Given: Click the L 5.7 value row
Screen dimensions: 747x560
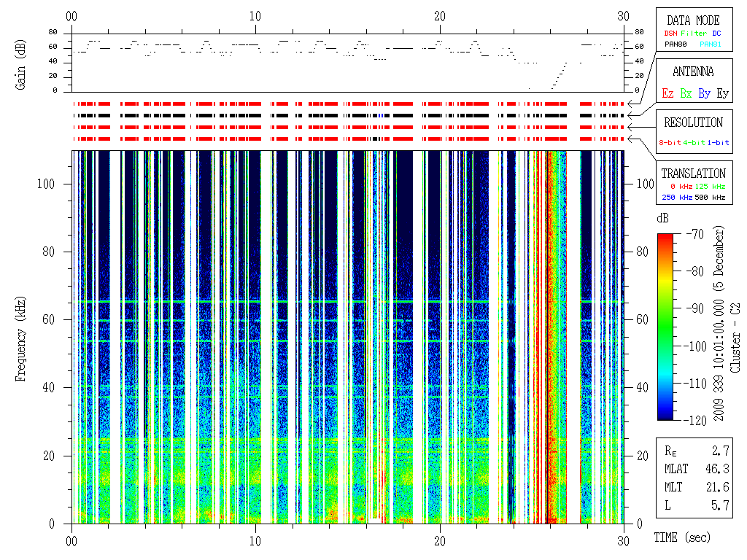Looking at the screenshot, I should tap(693, 504).
